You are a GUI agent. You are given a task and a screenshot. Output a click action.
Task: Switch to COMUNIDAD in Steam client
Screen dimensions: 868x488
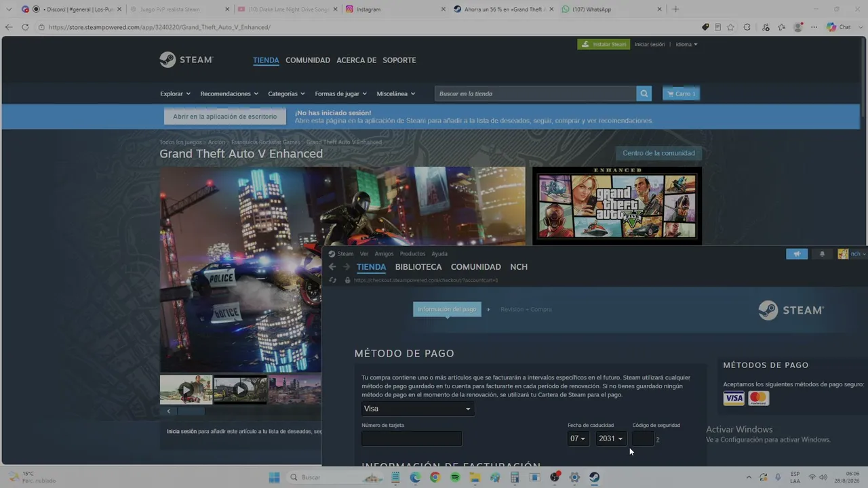coord(476,267)
